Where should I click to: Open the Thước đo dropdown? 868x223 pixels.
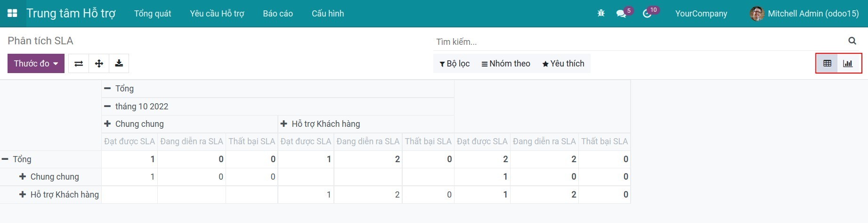click(36, 64)
